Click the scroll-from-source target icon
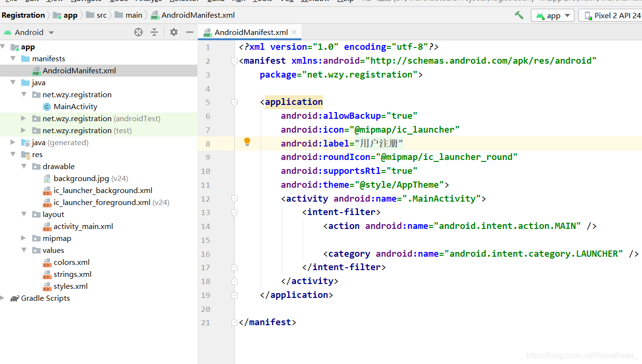This screenshot has width=642, height=364. click(x=138, y=32)
